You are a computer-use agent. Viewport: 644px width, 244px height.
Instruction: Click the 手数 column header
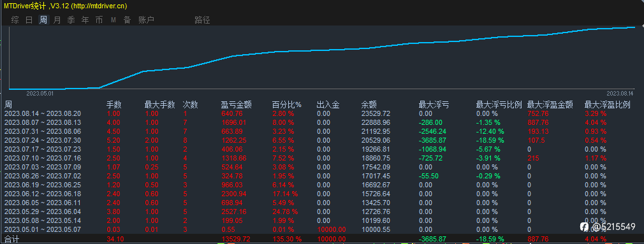114,104
